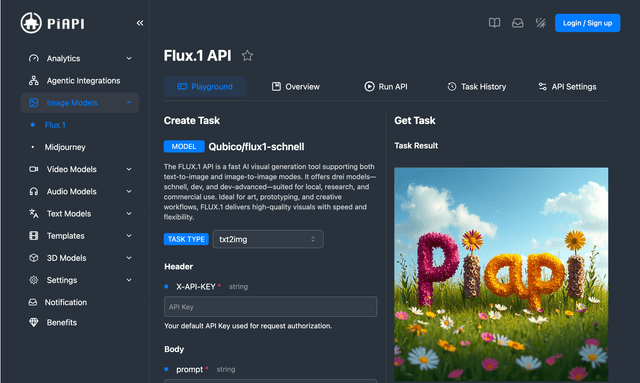Click the Login / Sign up button
Viewport: 640px width, 383px height.
click(x=587, y=23)
